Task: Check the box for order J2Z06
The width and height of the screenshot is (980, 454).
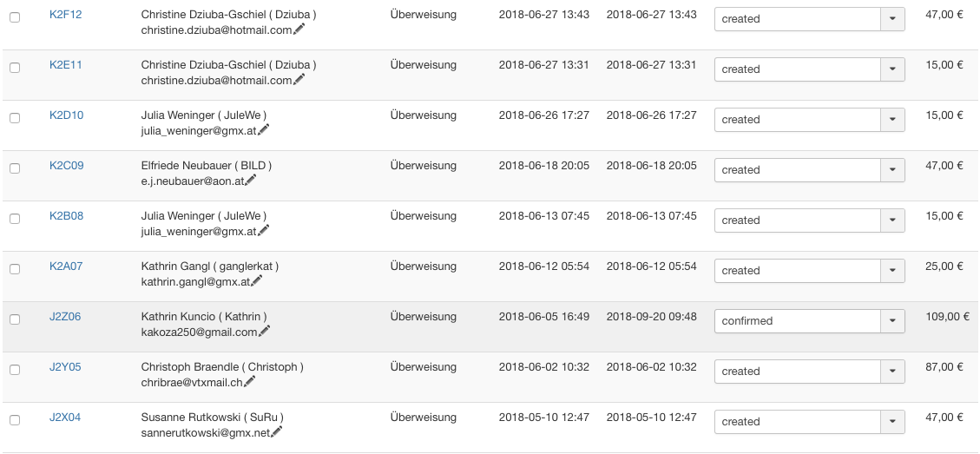Action: (x=15, y=319)
